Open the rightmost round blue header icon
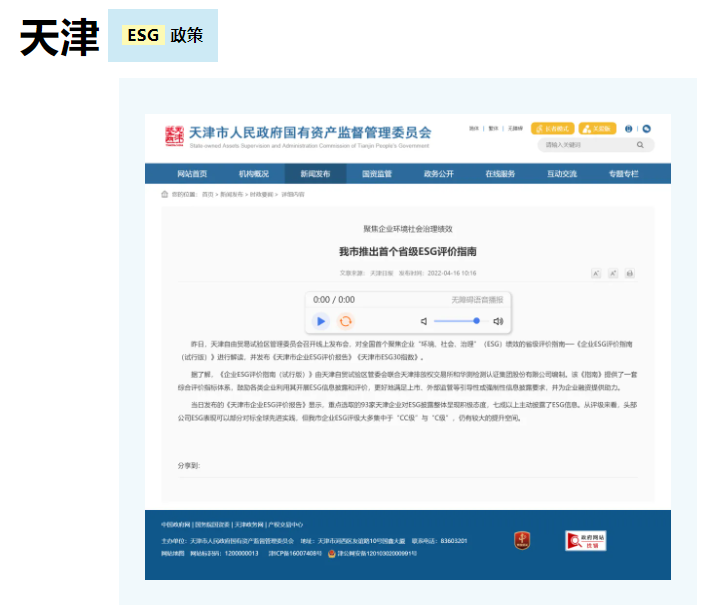719x605 pixels. point(647,129)
